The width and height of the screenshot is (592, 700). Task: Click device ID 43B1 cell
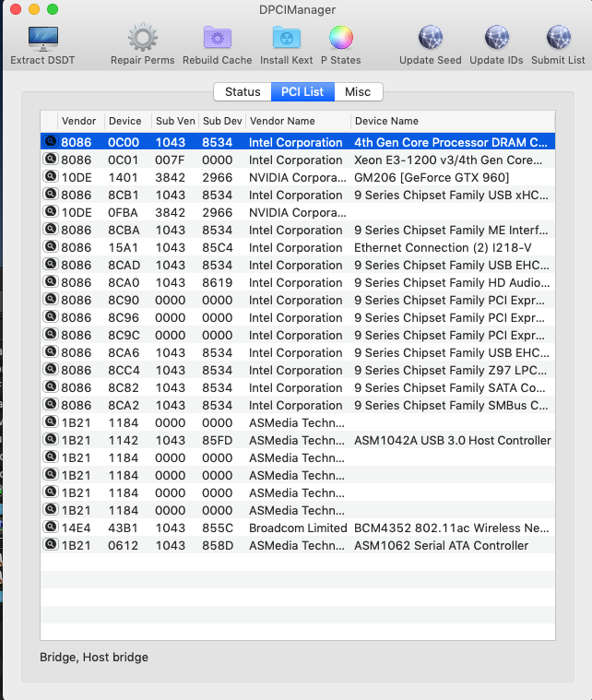click(x=124, y=528)
